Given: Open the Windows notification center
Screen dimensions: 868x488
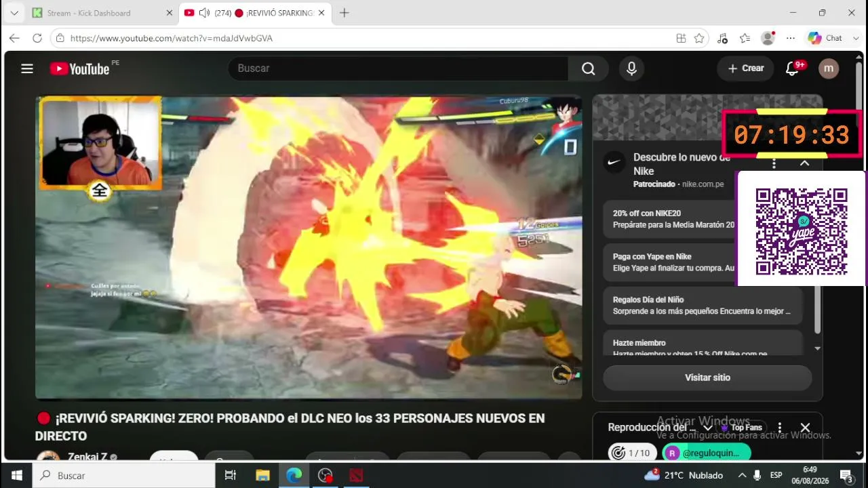Looking at the screenshot, I should pyautogui.click(x=846, y=475).
